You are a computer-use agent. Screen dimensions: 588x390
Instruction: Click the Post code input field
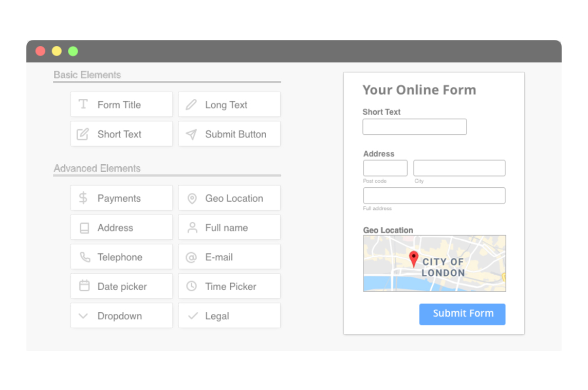(385, 168)
